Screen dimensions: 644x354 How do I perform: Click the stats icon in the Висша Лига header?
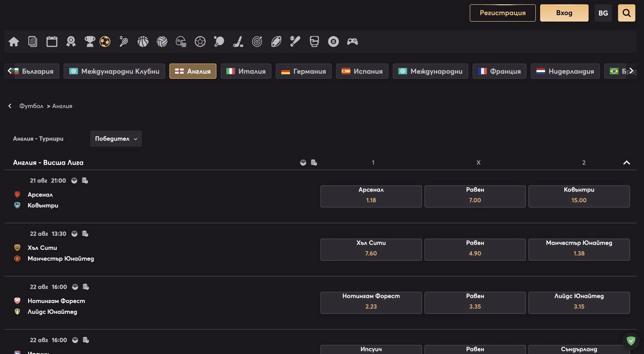[303, 163]
